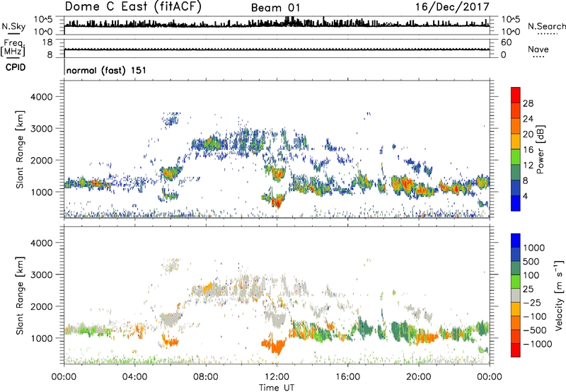Click the frequency trace line in Freq panel
The height and width of the screenshot is (392, 566).
click(277, 50)
